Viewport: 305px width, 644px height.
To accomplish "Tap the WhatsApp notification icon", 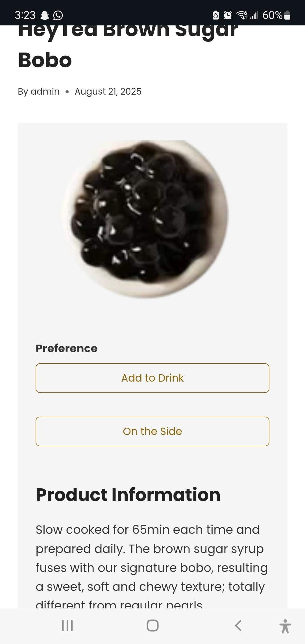I will (x=58, y=15).
